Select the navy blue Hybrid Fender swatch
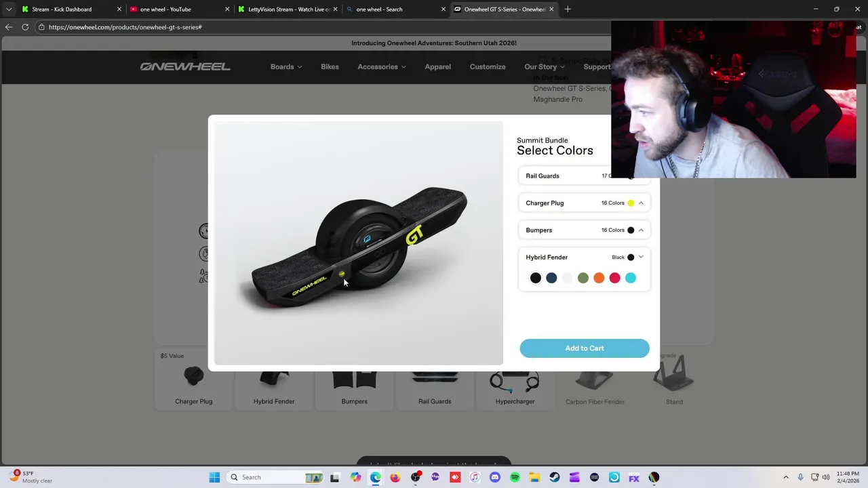Screen dimensions: 868x488 click(x=551, y=278)
